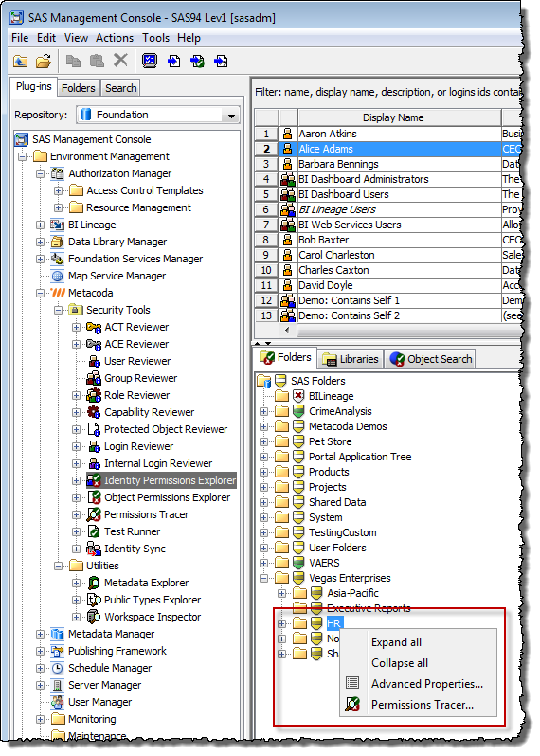This screenshot has height=756, width=540.
Task: Expand the Metadata Manager node
Action: point(41,634)
